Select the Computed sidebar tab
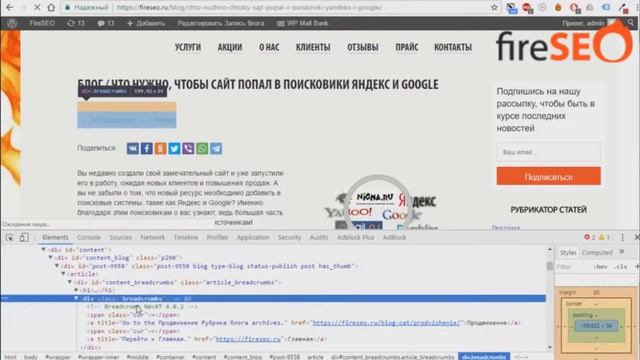Viewport: 640px width, 360px height. (x=597, y=253)
